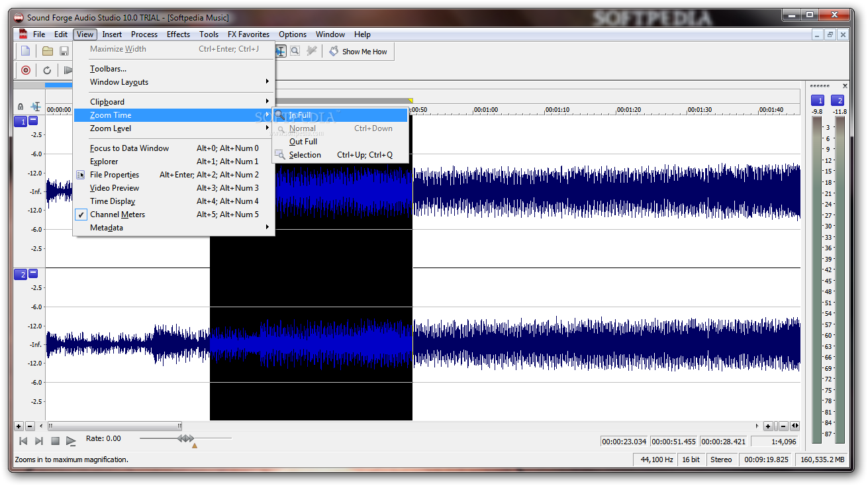The width and height of the screenshot is (868, 486).
Task: Open Video Preview from View menu
Action: 173,188
